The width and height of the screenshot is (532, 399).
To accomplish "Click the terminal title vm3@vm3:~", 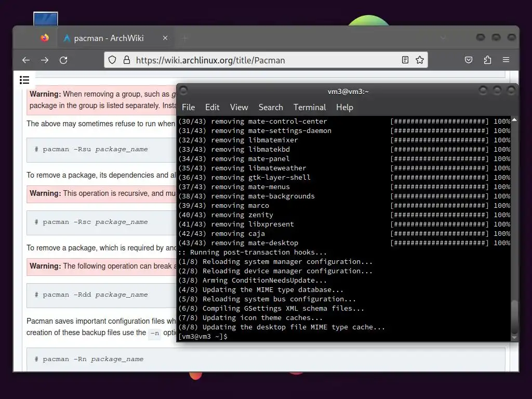I will 348,91.
